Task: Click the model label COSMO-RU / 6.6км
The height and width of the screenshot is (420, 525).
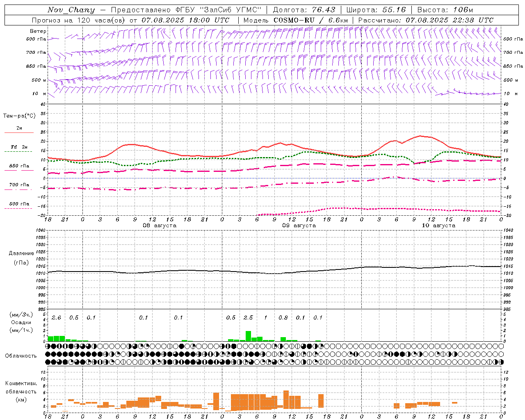Action: [x=310, y=20]
